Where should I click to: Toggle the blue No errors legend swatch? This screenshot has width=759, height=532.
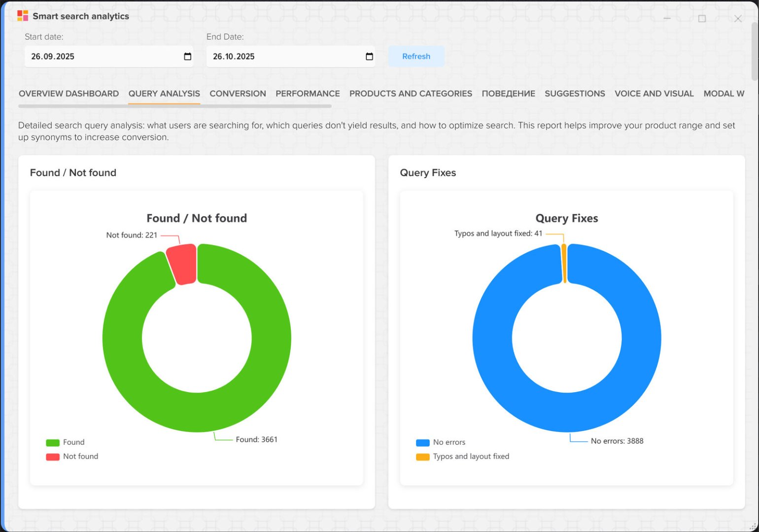click(x=423, y=442)
